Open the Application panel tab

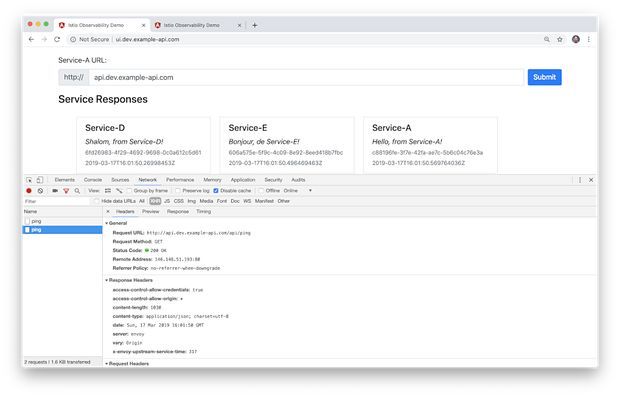tap(243, 180)
